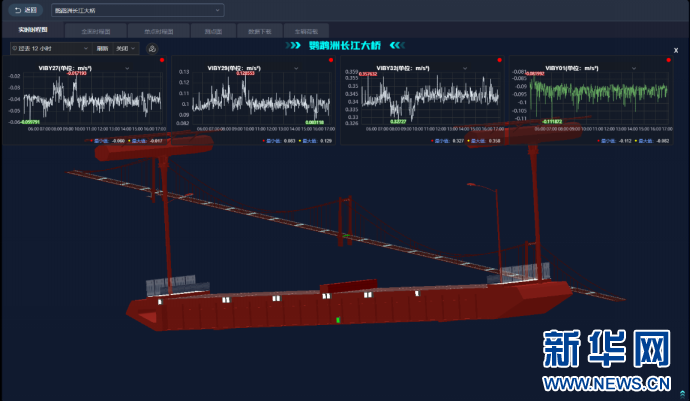
Task: Click the round settings icon beside 关闭
Action: 152,48
